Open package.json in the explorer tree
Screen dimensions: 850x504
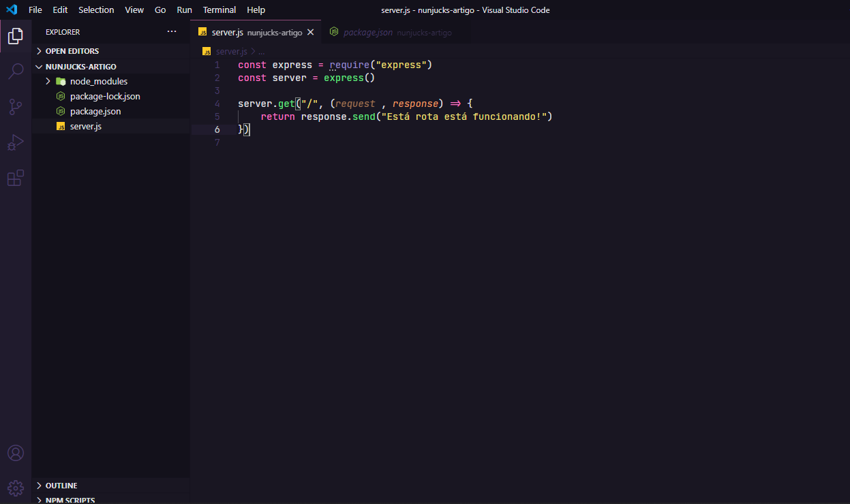pos(95,111)
